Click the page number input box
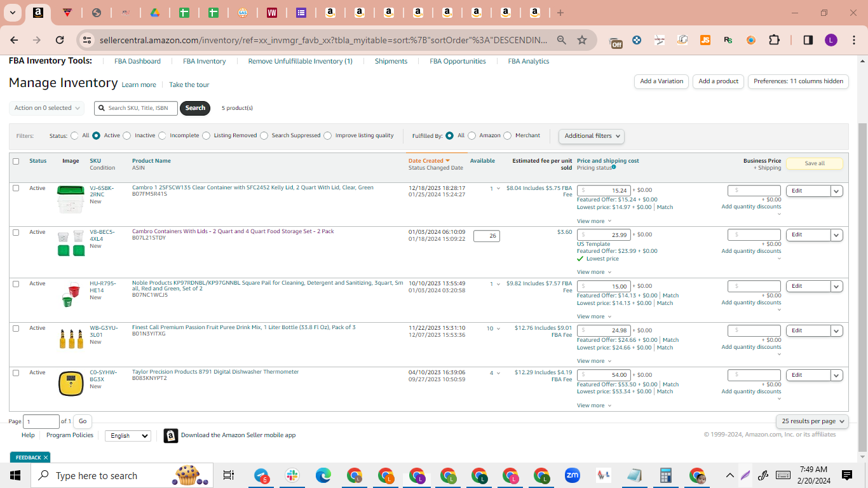Screen dimensions: 868x488 click(41, 421)
